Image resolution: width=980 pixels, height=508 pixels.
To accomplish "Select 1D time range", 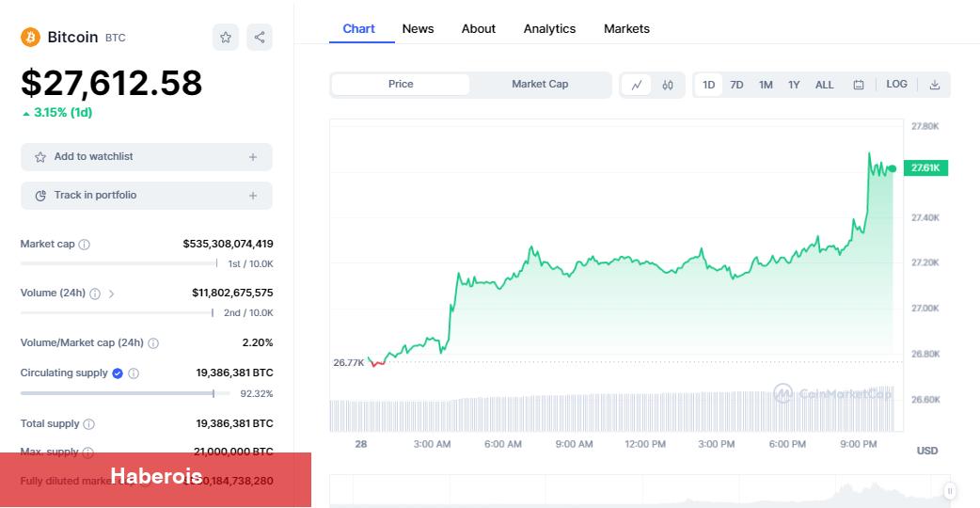I will 708,85.
